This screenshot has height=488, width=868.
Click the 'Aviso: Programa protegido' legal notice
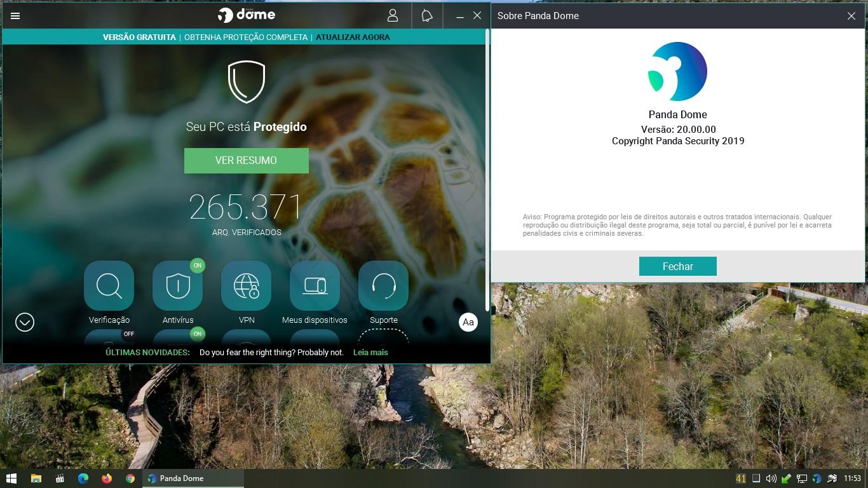coord(677,225)
